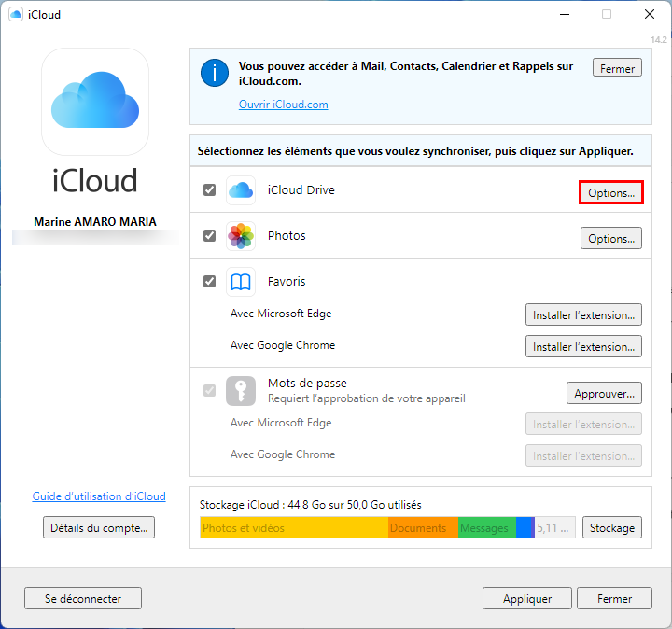Image resolution: width=672 pixels, height=629 pixels.
Task: Click the version number 14.2
Action: tap(659, 40)
